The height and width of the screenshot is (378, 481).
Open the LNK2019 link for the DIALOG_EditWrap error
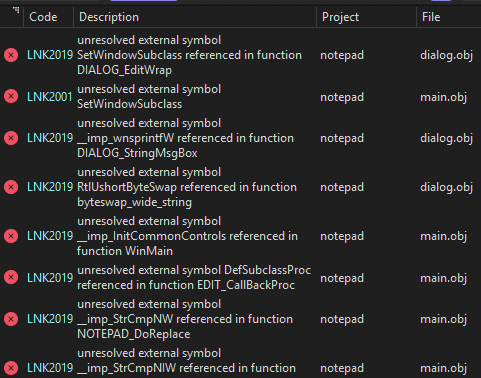pos(50,55)
